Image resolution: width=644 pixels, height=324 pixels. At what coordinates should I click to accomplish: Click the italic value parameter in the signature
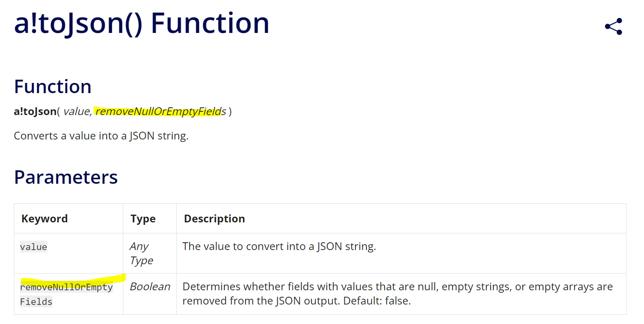(77, 111)
